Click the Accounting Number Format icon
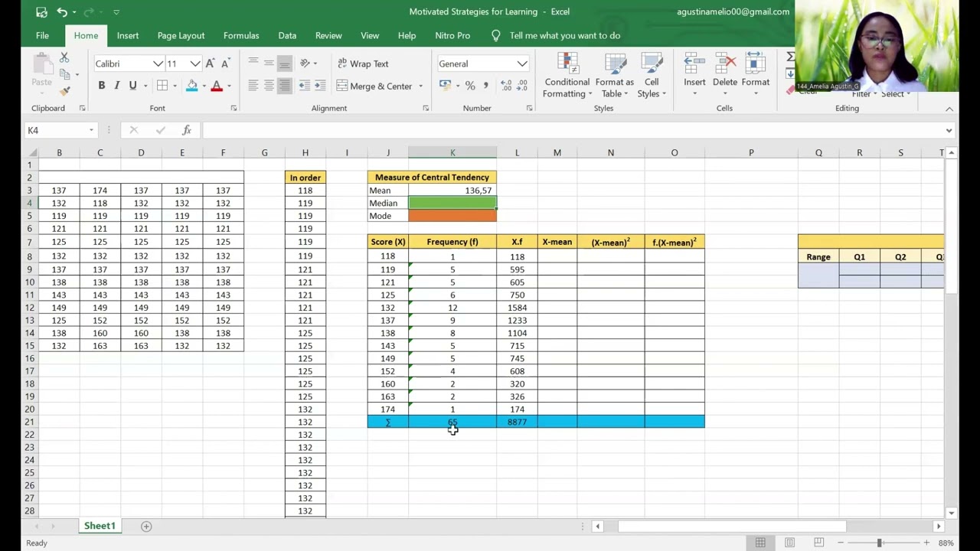Image resolution: width=980 pixels, height=551 pixels. [445, 86]
